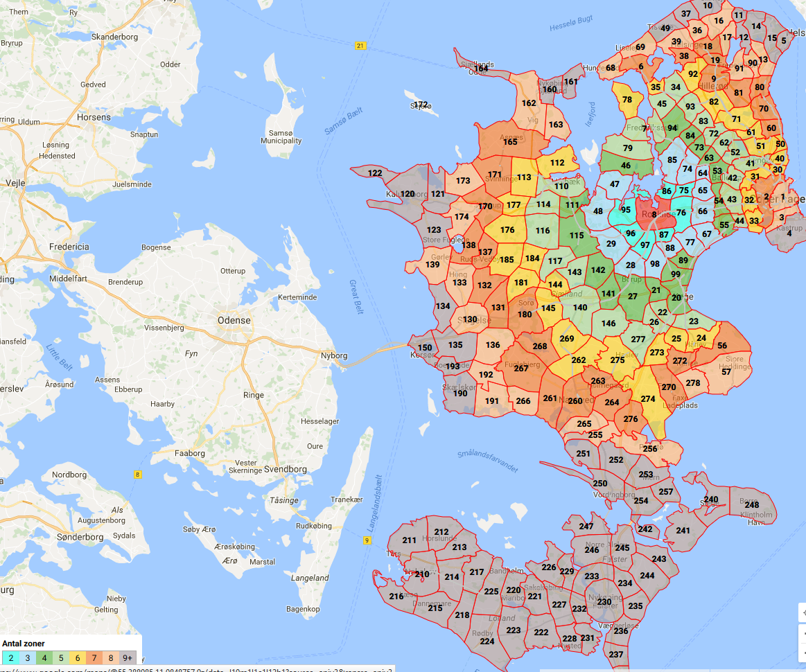The width and height of the screenshot is (806, 672).
Task: Click the route 9 shield near Langelandsbælt
Action: click(367, 540)
